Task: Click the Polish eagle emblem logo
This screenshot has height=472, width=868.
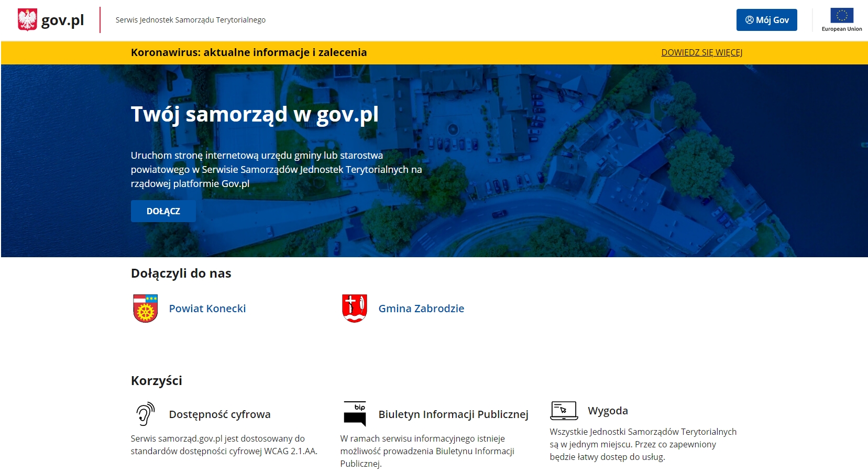Action: click(x=27, y=20)
